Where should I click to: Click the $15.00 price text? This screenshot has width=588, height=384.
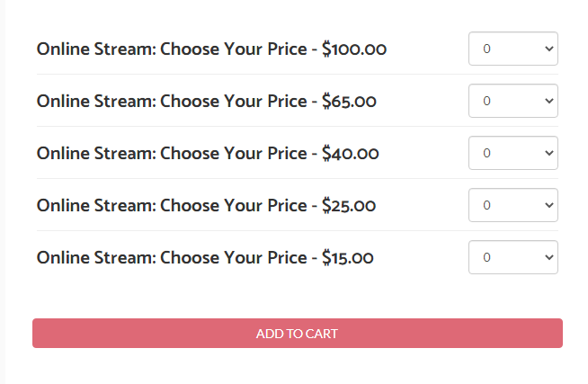(x=348, y=258)
